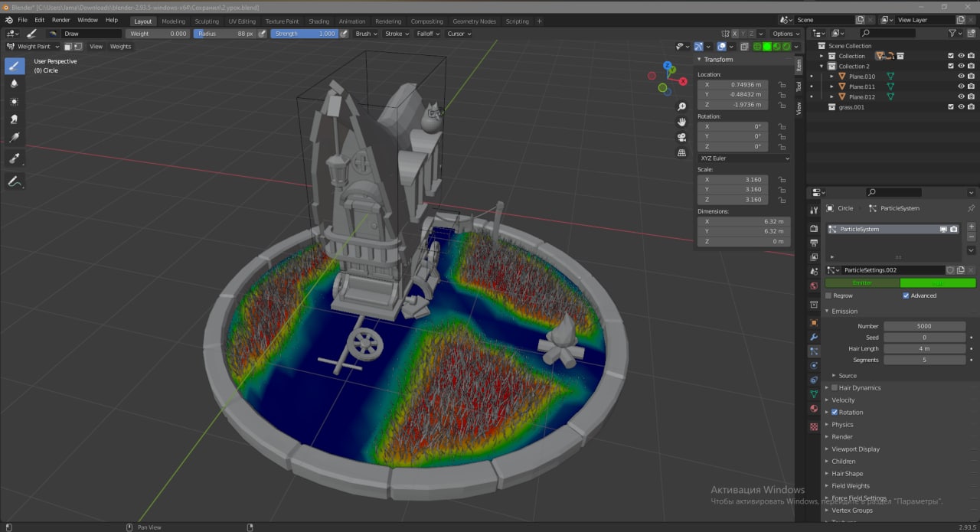Toggle viewport visibility of Plane.011
The height and width of the screenshot is (532, 980).
pyautogui.click(x=961, y=86)
